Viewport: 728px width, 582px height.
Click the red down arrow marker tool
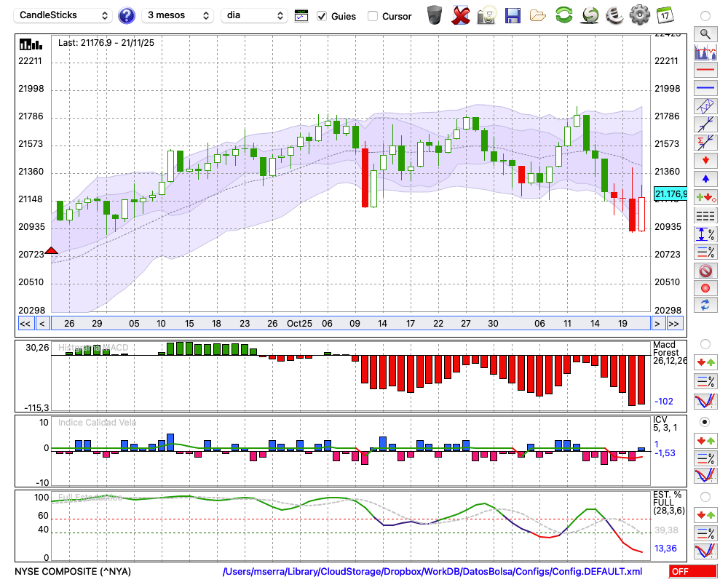(705, 161)
